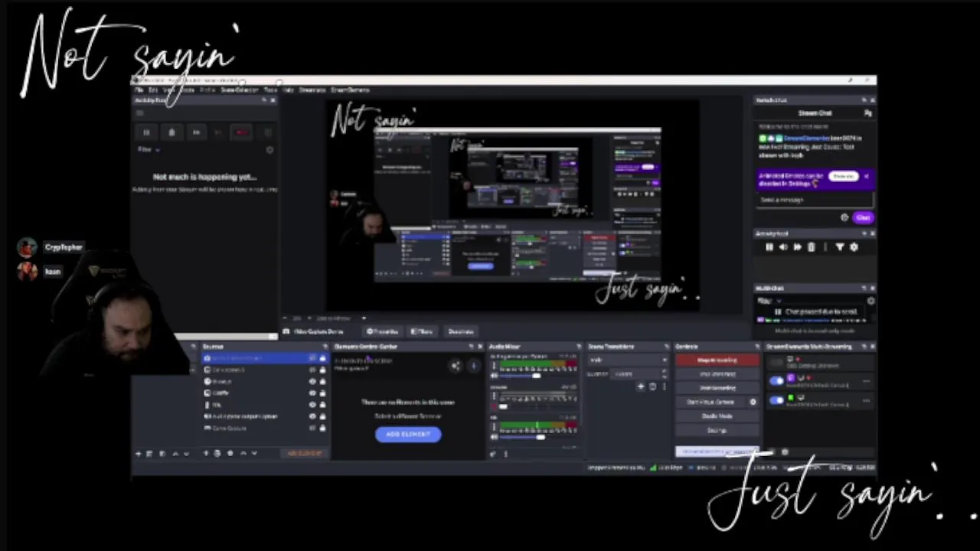The height and width of the screenshot is (551, 980).
Task: Open the Tools menu
Action: 270,90
